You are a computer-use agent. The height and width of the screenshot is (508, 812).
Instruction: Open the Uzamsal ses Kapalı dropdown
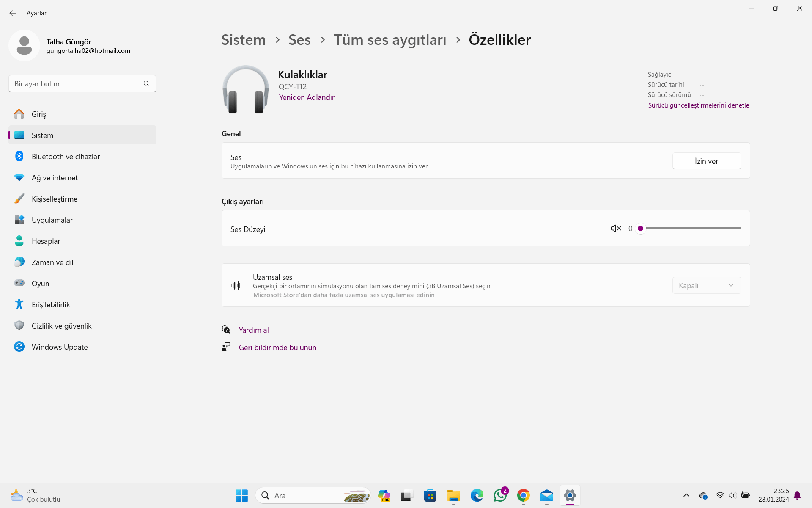pyautogui.click(x=706, y=286)
